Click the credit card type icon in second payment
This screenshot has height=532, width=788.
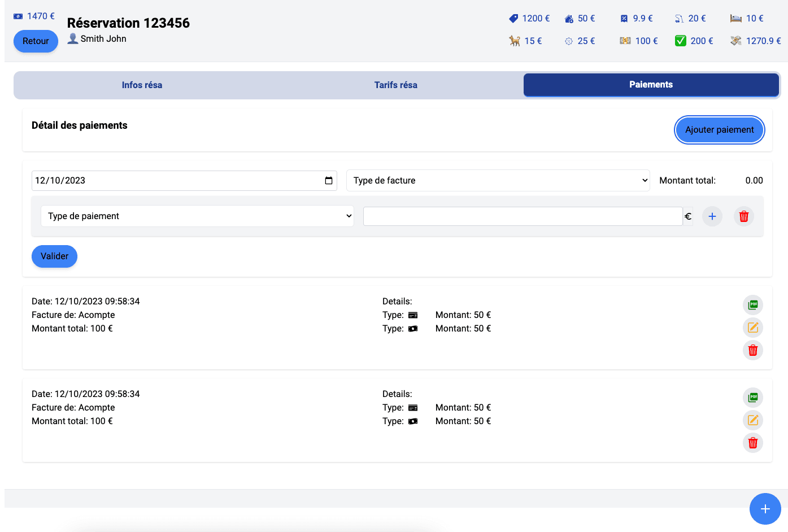(x=413, y=408)
